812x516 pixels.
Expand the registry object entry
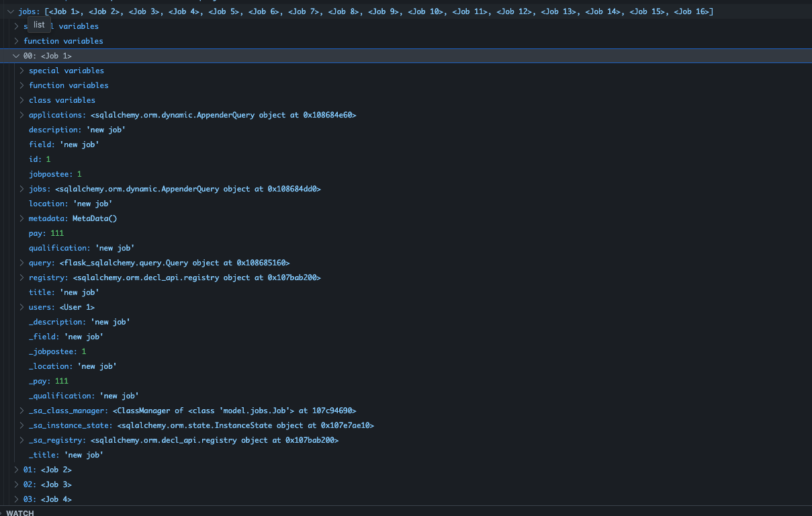(21, 277)
